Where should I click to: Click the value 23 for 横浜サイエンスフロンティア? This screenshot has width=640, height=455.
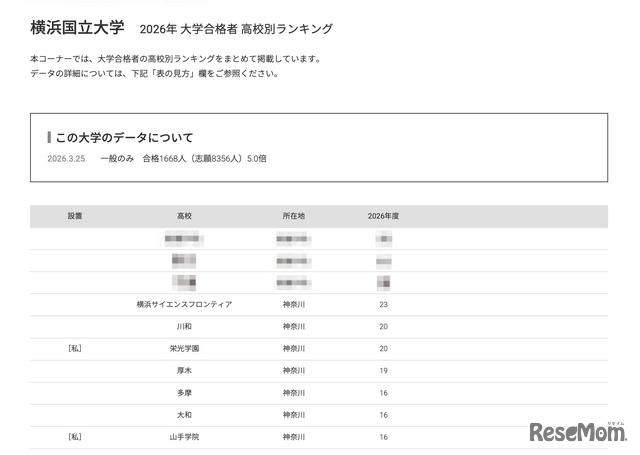click(383, 304)
